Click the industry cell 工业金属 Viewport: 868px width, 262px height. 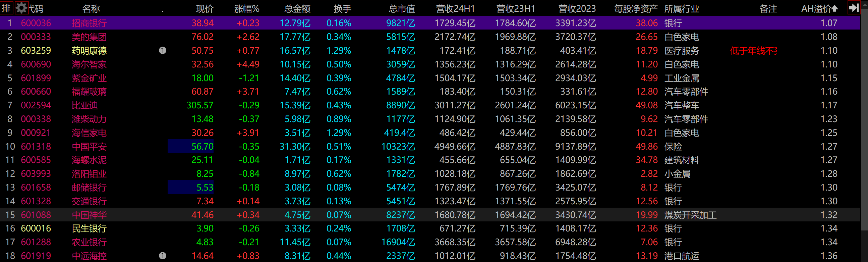click(x=682, y=78)
